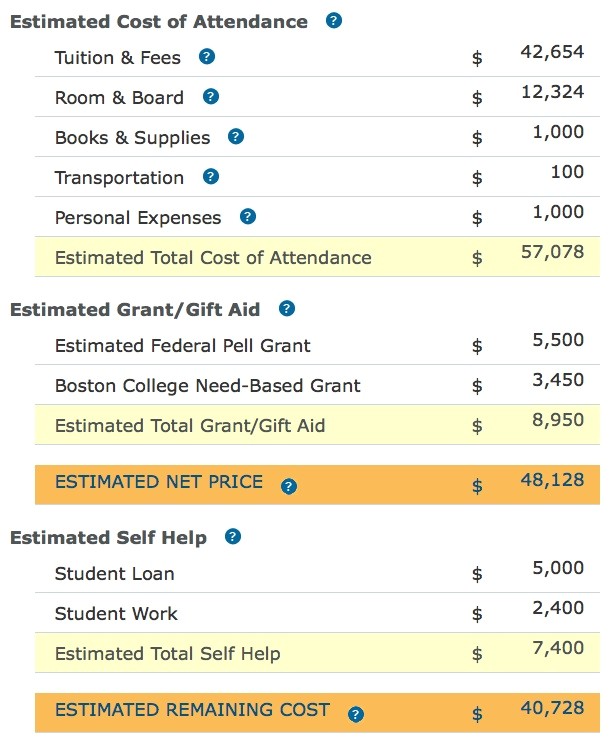Image resolution: width=609 pixels, height=739 pixels.
Task: Open help icon next to Estimated Grant/Gift Aid
Action: [287, 309]
